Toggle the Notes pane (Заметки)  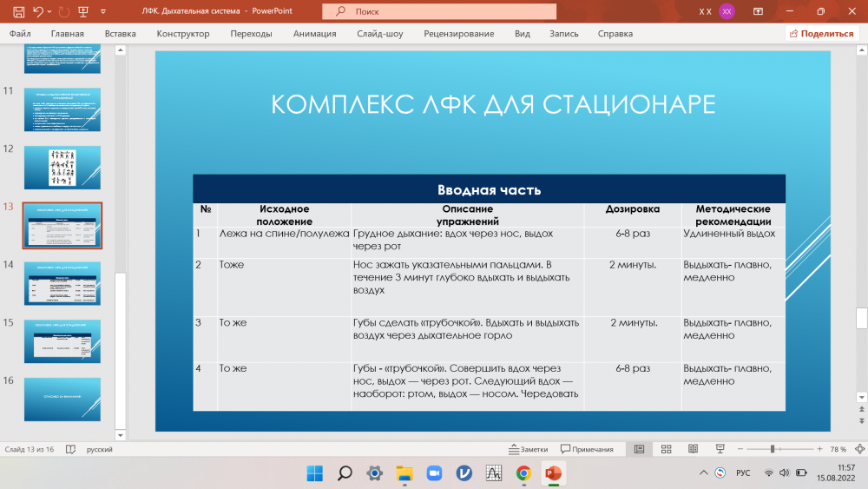tap(528, 449)
